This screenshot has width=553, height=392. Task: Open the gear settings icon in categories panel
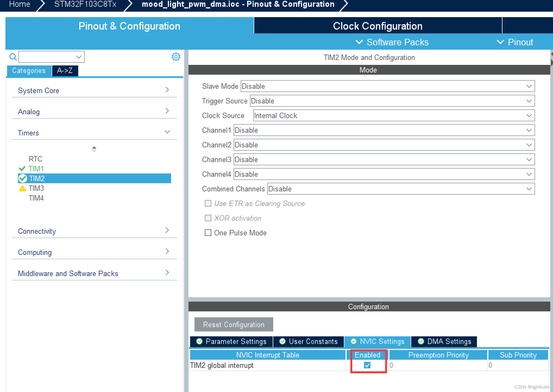176,57
